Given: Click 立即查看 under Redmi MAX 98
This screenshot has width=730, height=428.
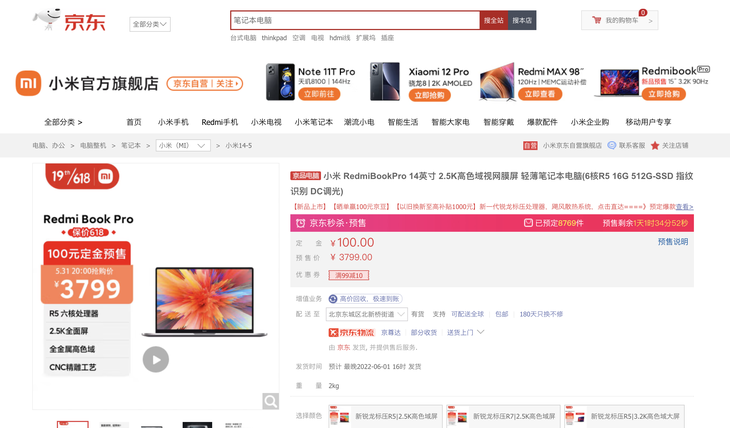Looking at the screenshot, I should coord(540,94).
